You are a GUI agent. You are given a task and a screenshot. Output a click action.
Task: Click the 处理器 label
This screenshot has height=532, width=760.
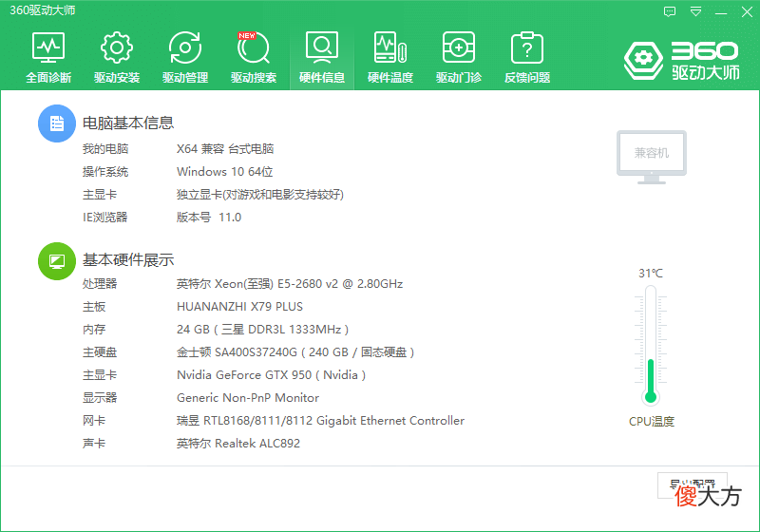coord(100,284)
